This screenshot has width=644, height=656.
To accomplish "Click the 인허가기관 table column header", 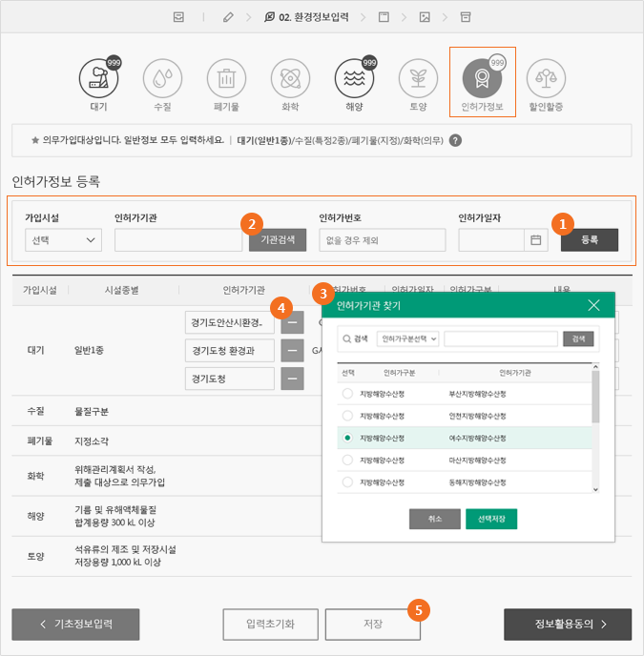I will tap(243, 290).
